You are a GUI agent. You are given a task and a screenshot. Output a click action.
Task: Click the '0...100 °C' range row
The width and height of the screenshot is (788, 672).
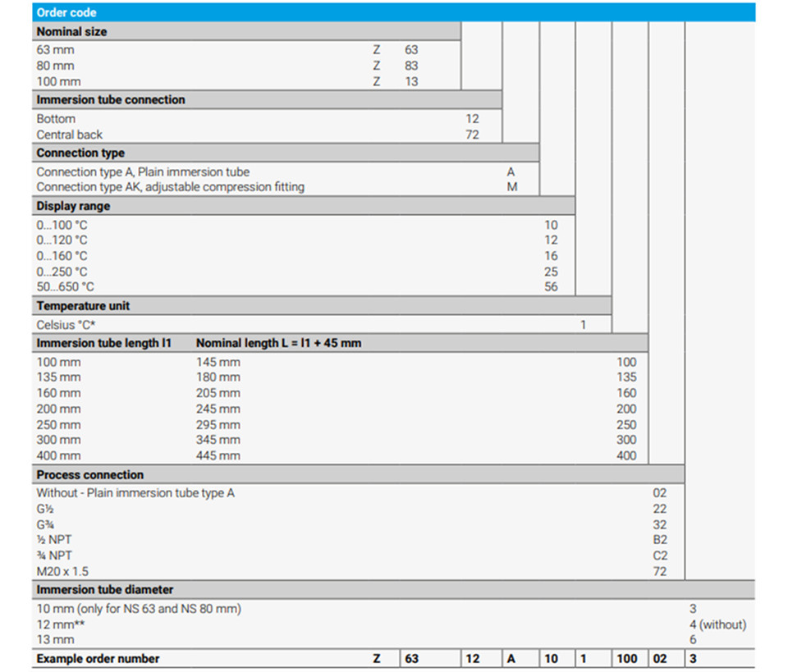[62, 225]
